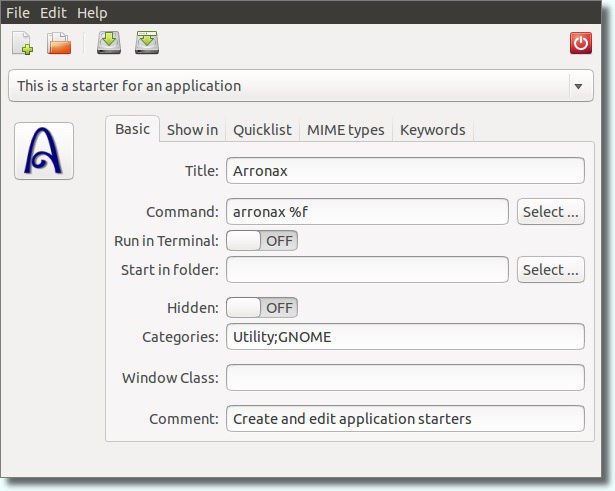Focus the empty Window Class field

pyautogui.click(x=405, y=378)
